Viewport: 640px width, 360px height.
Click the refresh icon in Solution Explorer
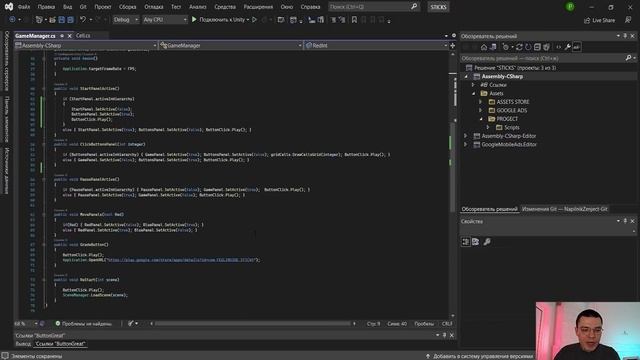pyautogui.click(x=528, y=47)
